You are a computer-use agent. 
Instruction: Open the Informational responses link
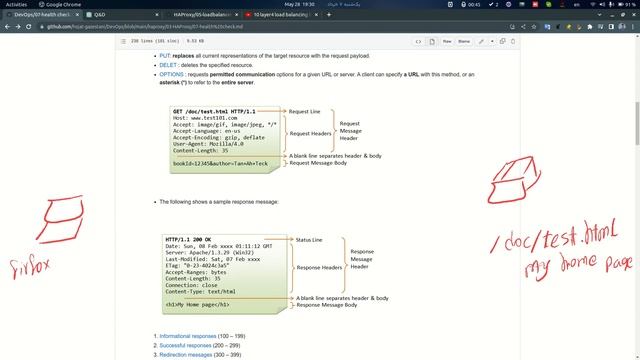pyautogui.click(x=188, y=336)
